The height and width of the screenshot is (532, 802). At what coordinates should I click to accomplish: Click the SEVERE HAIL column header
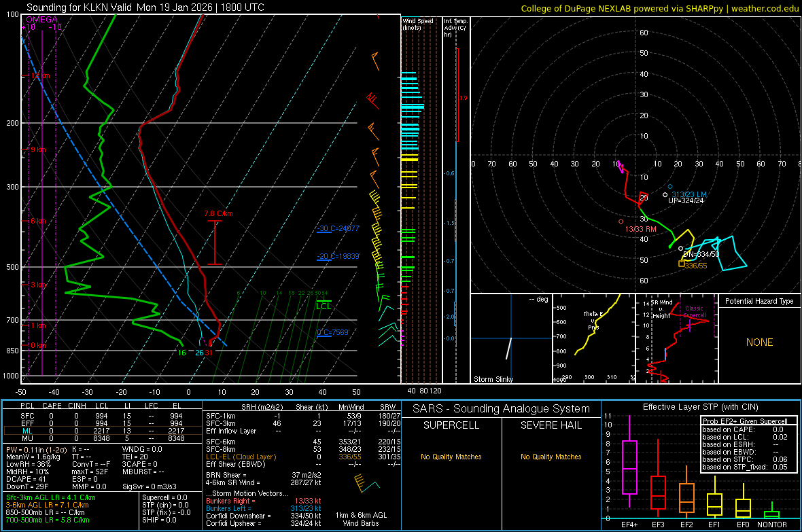pyautogui.click(x=551, y=425)
